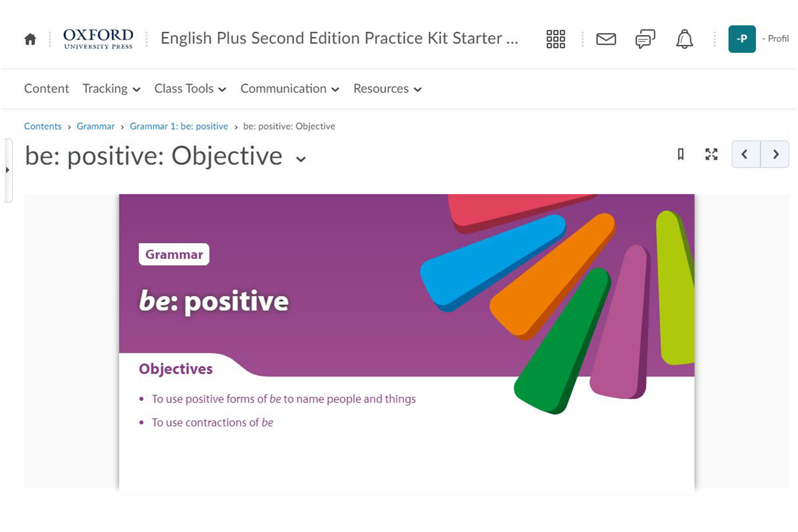This screenshot has height=532, width=798.
Task: Open the topic title actions dropdown
Action: pyautogui.click(x=301, y=159)
